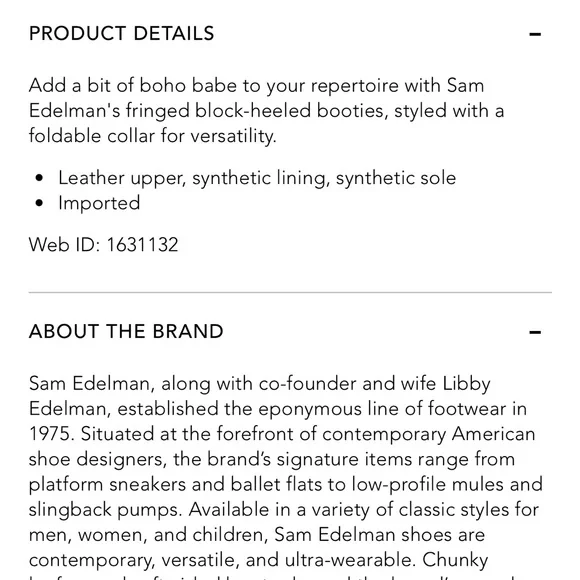Collapse Product Details using the minus icon
The image size is (580, 580).
[x=535, y=34]
